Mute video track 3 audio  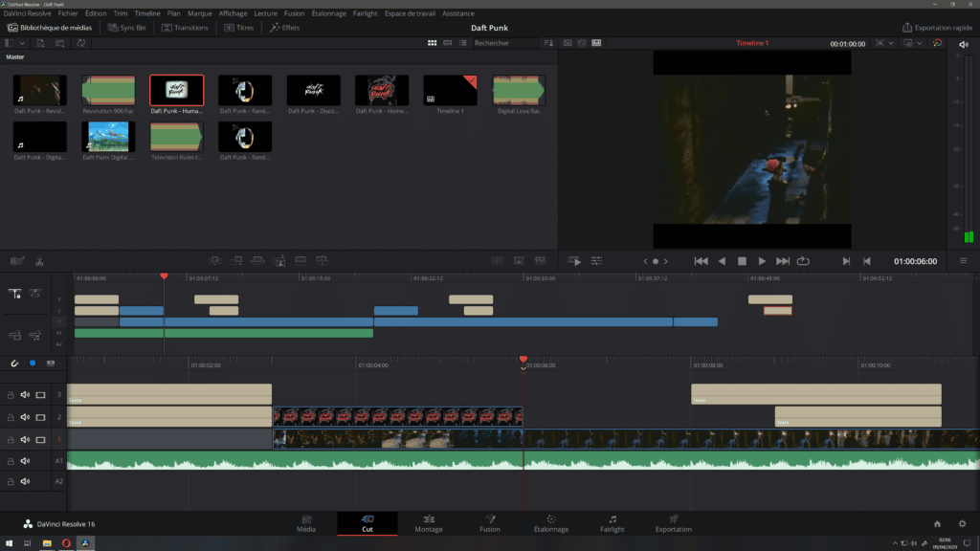25,395
